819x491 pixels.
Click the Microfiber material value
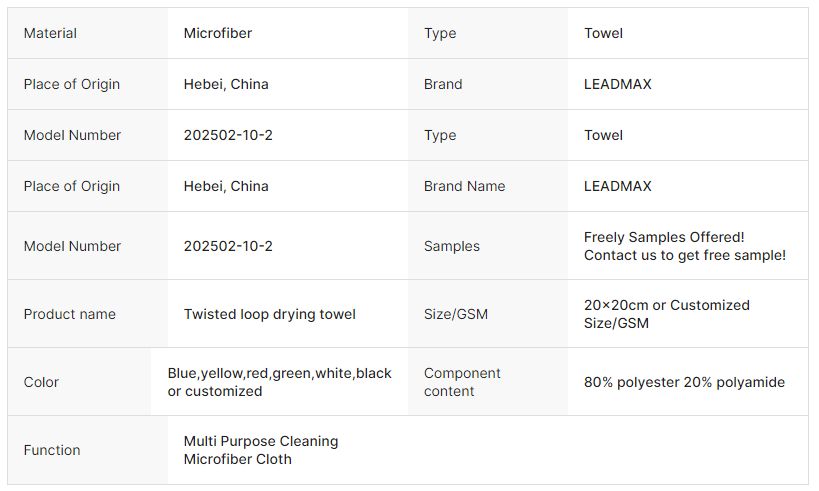pos(217,33)
